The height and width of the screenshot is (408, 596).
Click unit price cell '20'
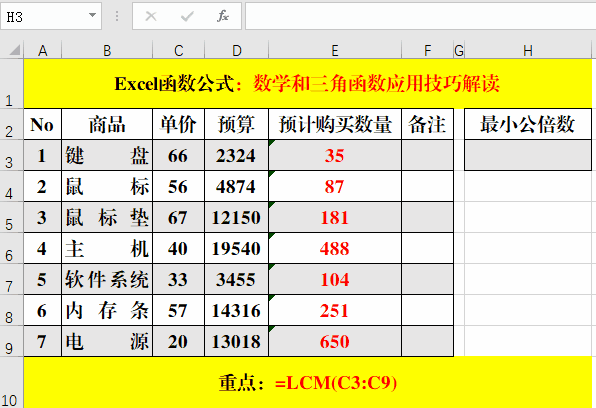tap(179, 341)
